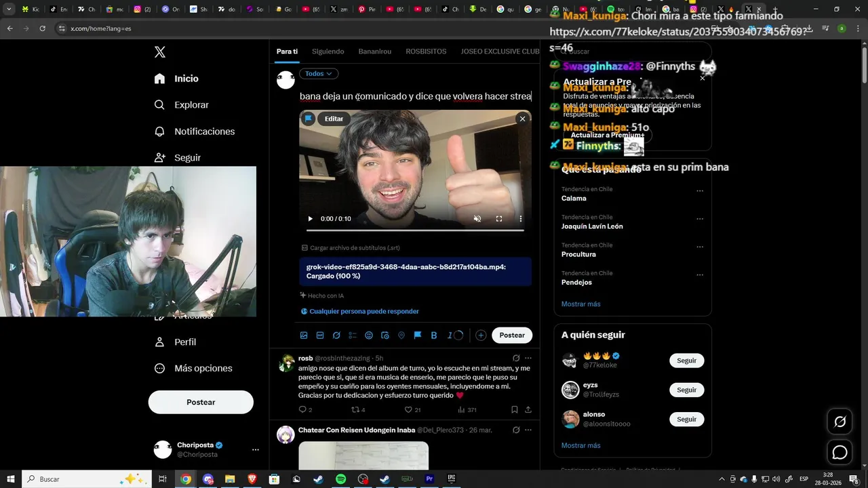
Task: Share rosb's post
Action: click(528, 410)
